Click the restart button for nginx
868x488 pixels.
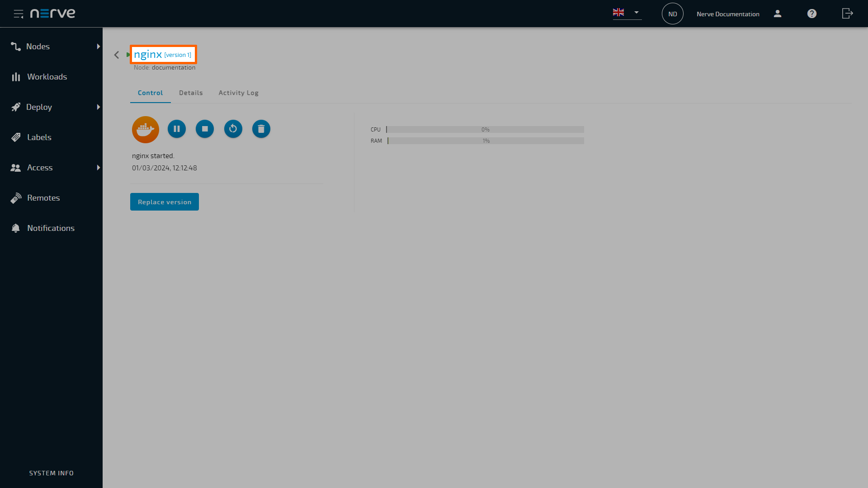[x=233, y=129]
